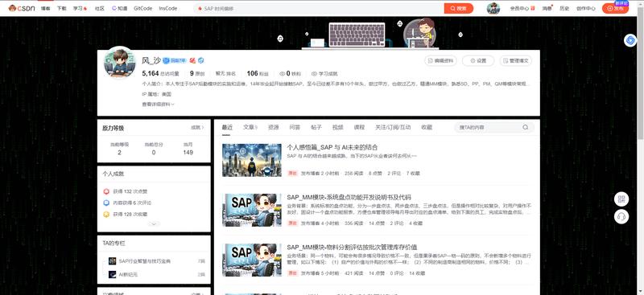Expand the 个人成就 list chevron
This screenshot has width=644, height=295.
(154, 224)
